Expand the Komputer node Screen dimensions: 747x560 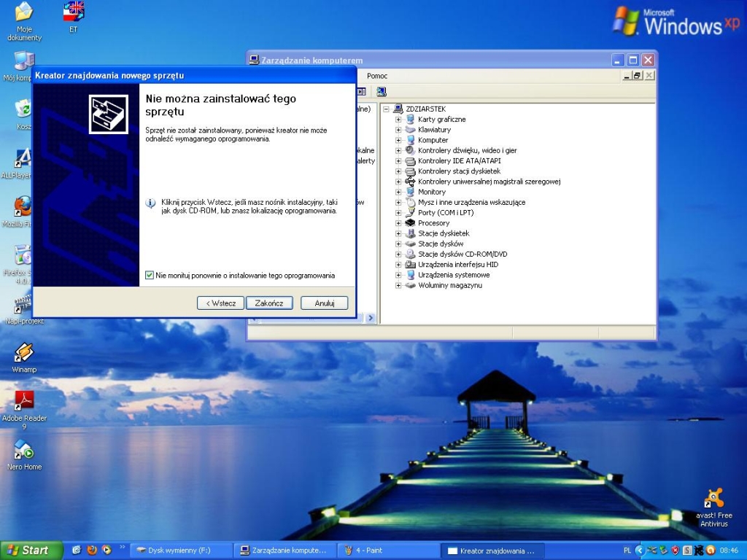(x=398, y=140)
